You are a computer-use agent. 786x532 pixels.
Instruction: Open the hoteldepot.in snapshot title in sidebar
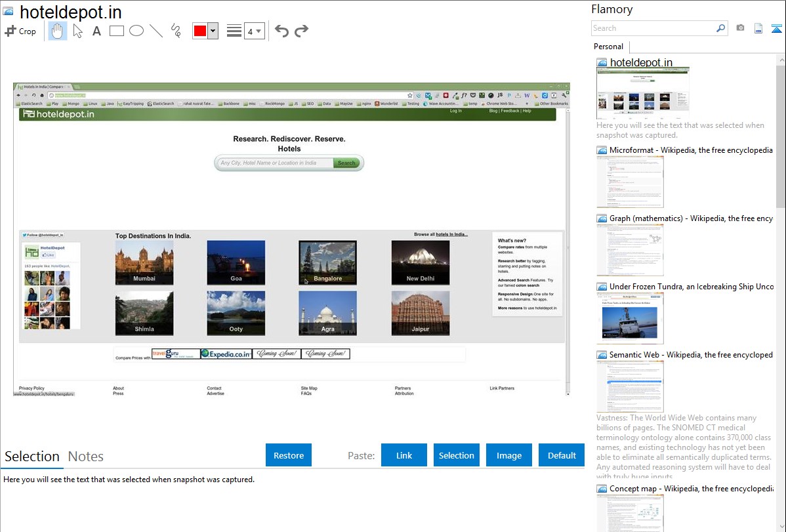641,62
